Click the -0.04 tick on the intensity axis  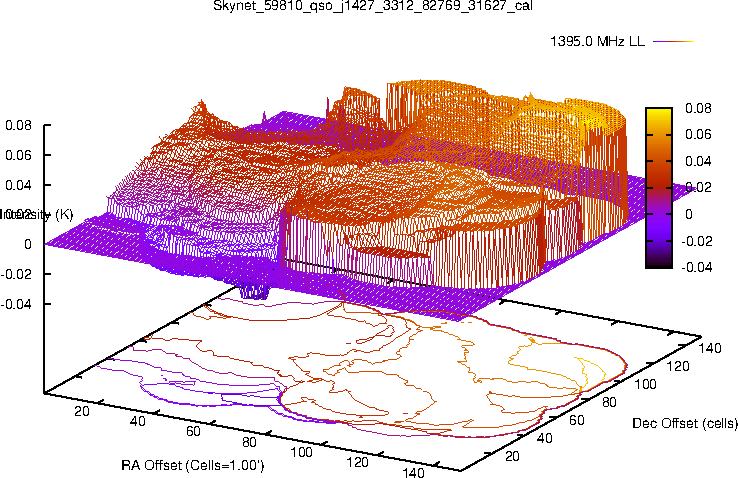coord(16,304)
